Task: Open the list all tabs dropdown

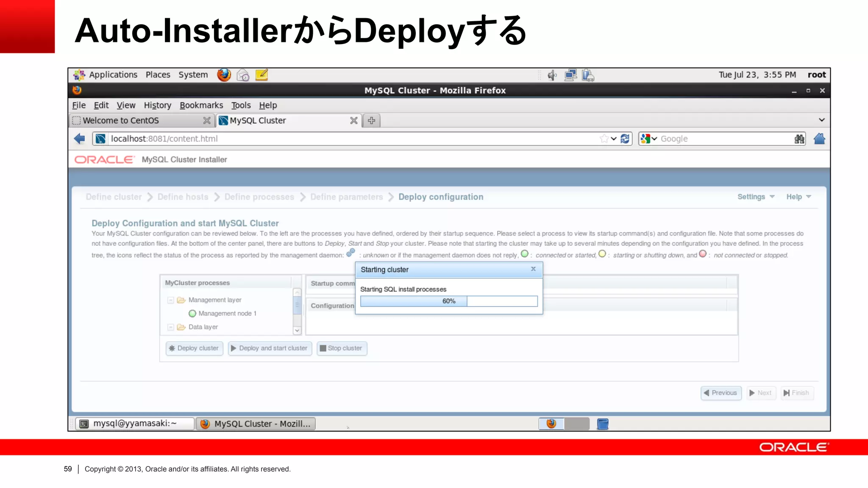Action: coord(821,120)
